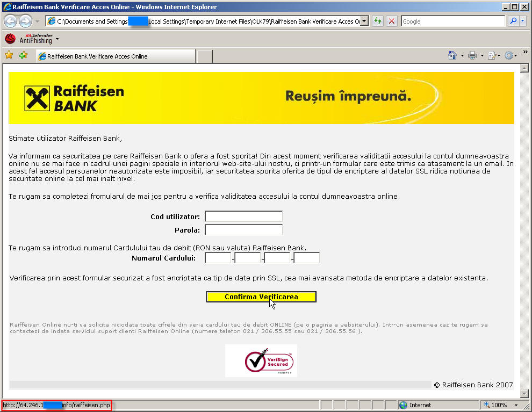The width and height of the screenshot is (532, 412).
Task: Select the Raiffeisen Bank Verificare Acces Online tab
Action: click(116, 56)
